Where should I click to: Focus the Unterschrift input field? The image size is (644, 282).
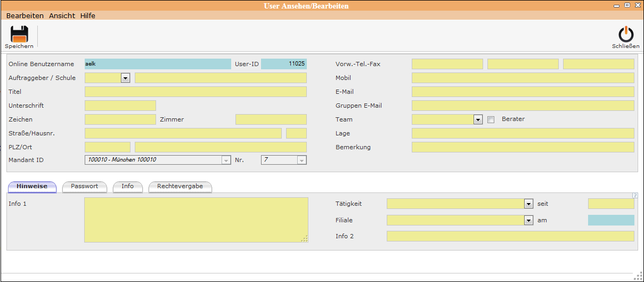120,106
